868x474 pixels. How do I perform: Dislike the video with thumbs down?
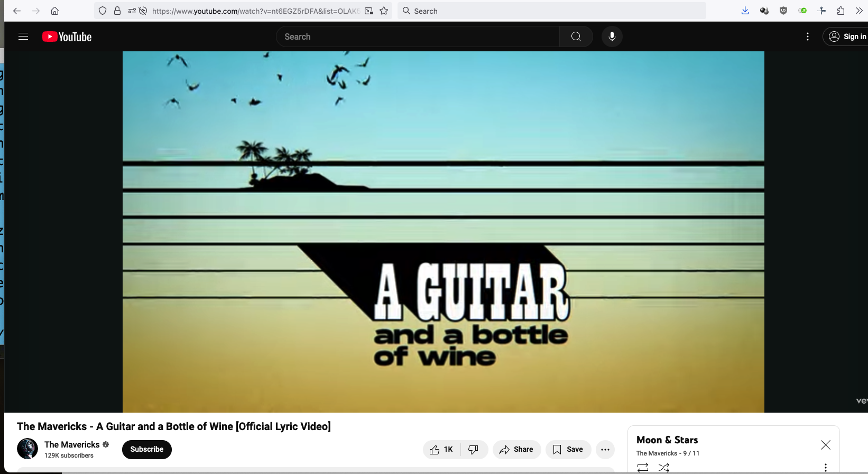point(474,450)
